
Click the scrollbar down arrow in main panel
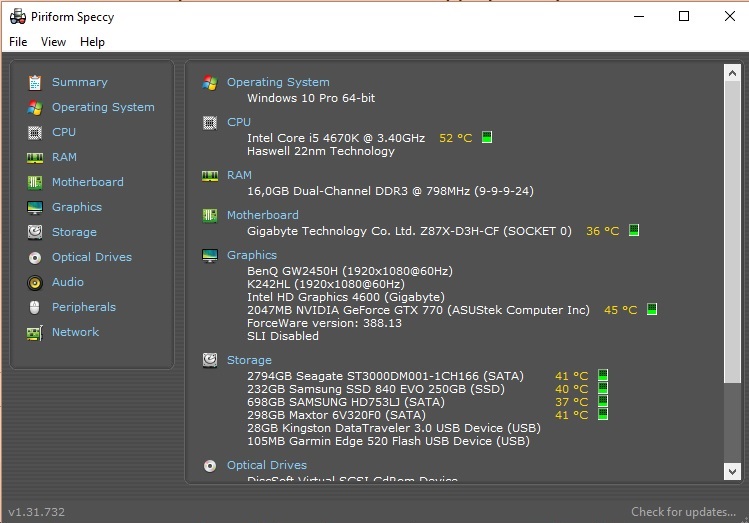coord(732,471)
